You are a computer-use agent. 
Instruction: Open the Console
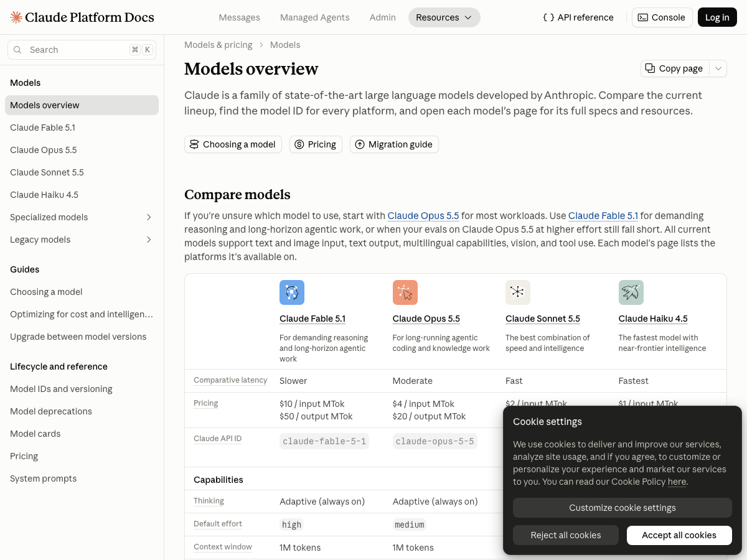tap(662, 17)
